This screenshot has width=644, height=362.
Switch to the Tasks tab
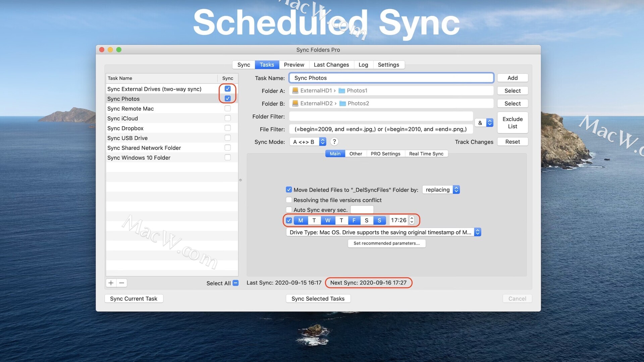click(x=267, y=65)
